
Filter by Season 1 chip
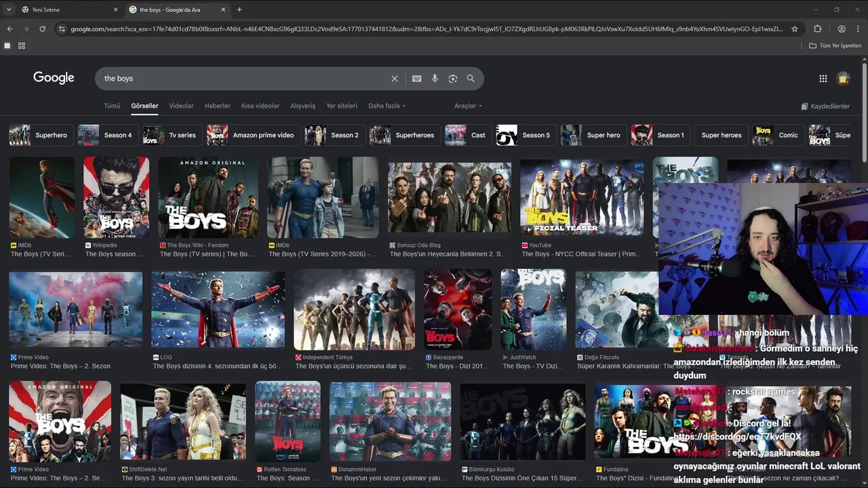[660, 135]
